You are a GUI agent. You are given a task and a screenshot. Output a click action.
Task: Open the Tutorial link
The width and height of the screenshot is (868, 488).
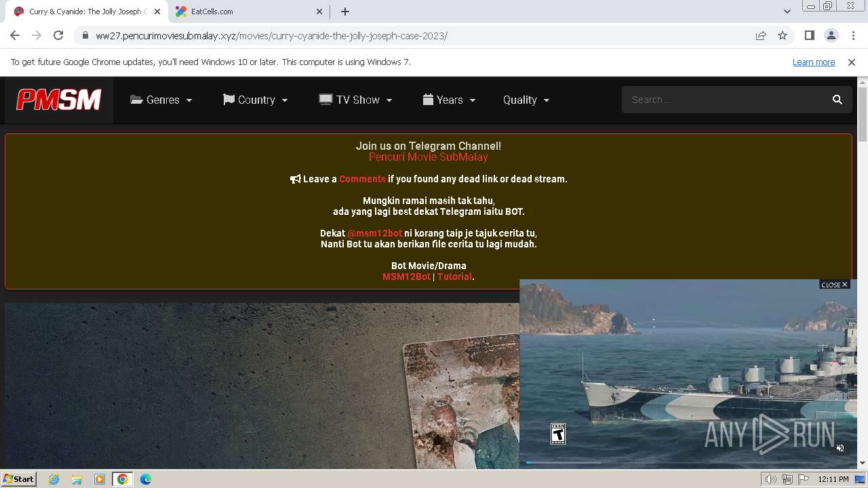point(454,277)
